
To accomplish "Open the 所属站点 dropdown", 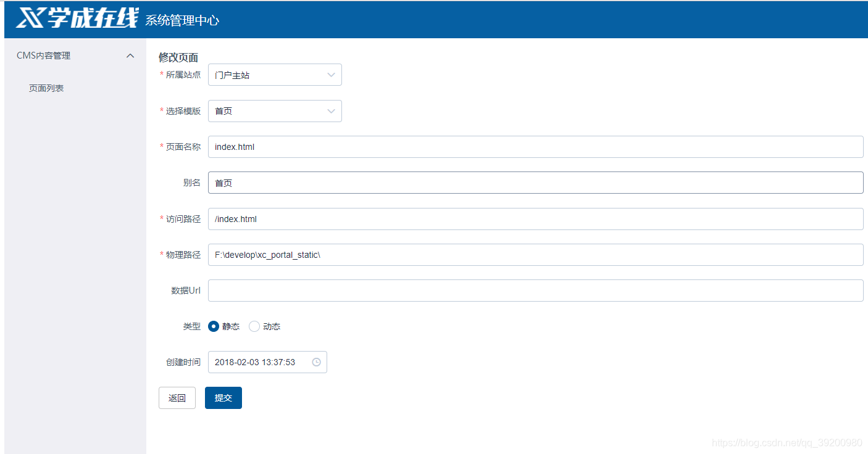I will [x=275, y=75].
